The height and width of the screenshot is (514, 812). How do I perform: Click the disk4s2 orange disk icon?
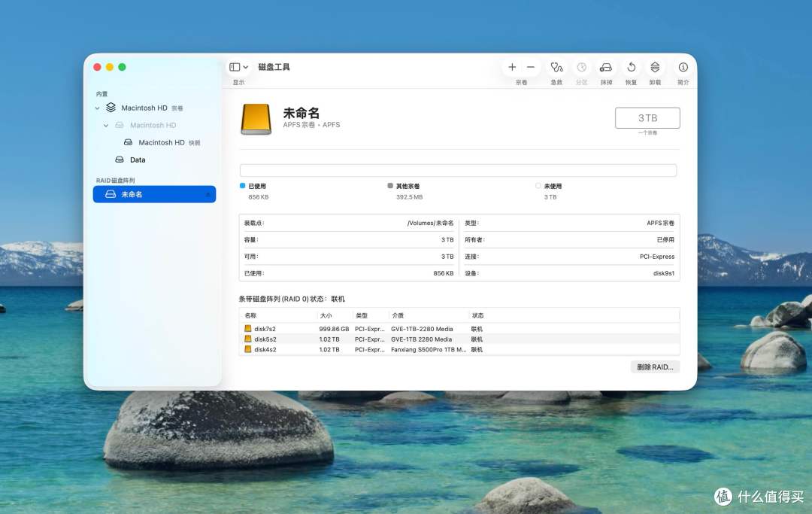[248, 349]
